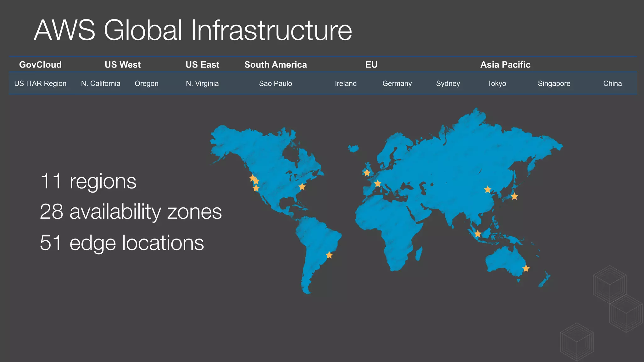Select the GovCloud header

(40, 65)
